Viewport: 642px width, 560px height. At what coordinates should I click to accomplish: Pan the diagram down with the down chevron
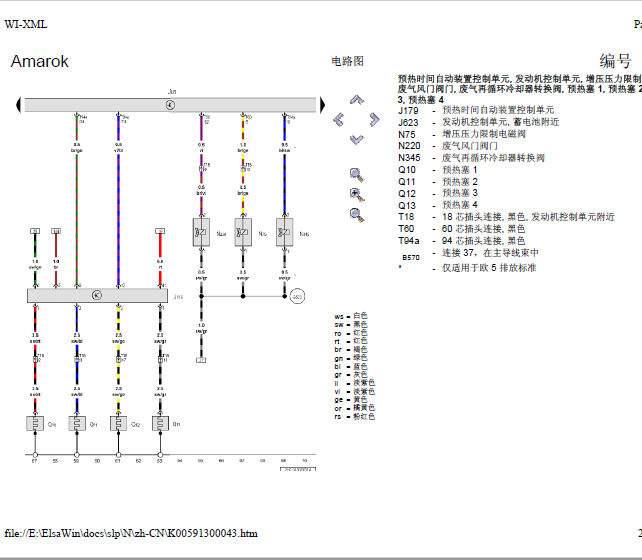pos(357,140)
